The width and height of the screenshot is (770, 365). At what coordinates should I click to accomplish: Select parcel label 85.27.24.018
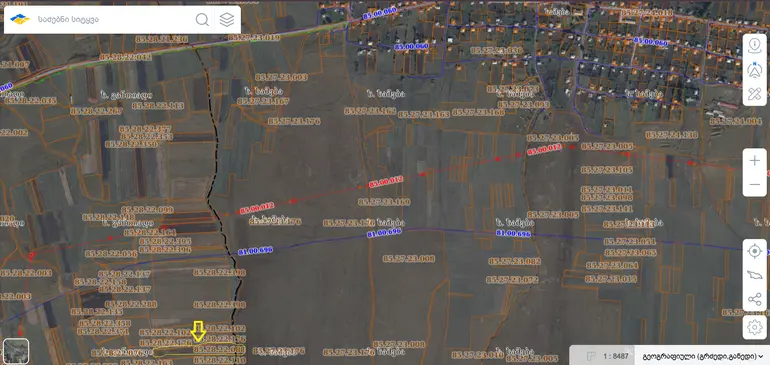[x=647, y=12]
